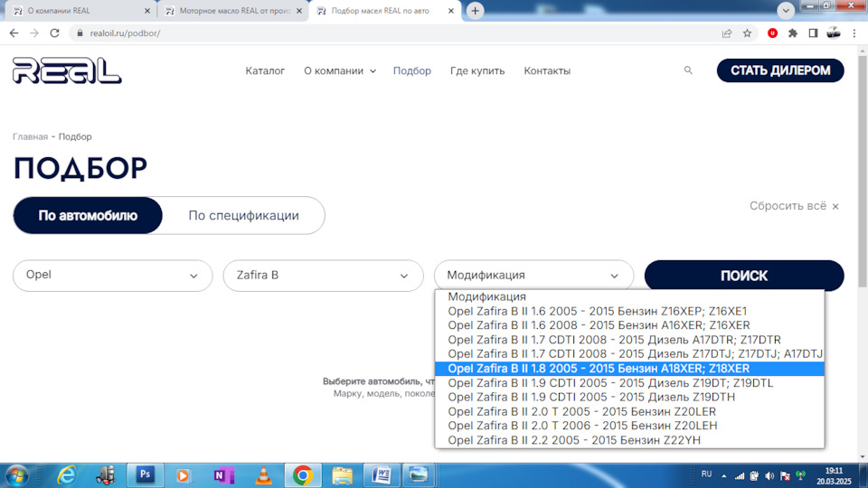
Task: Select 1.9 CDTI Z19DT; Z19DTL option
Action: point(629,383)
